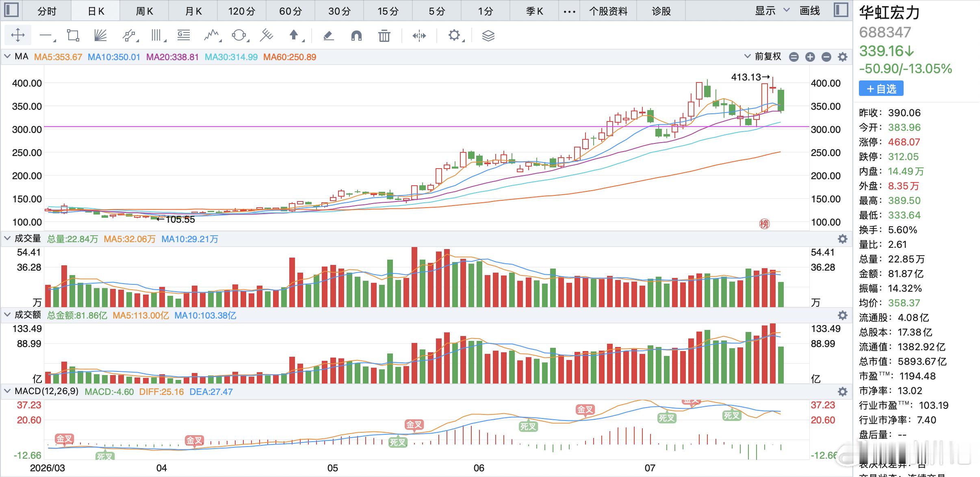The width and height of the screenshot is (980, 477).
Task: Switch to 周K tab
Action: (144, 11)
